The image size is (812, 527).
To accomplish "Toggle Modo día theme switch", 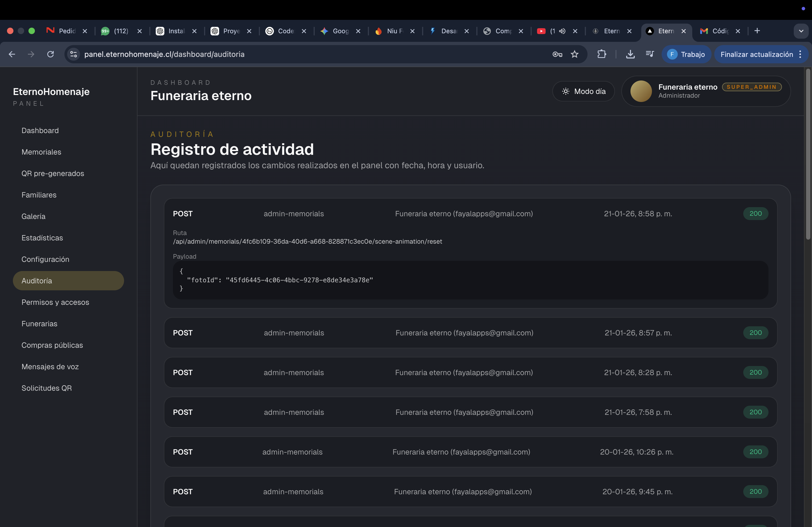I will (583, 91).
